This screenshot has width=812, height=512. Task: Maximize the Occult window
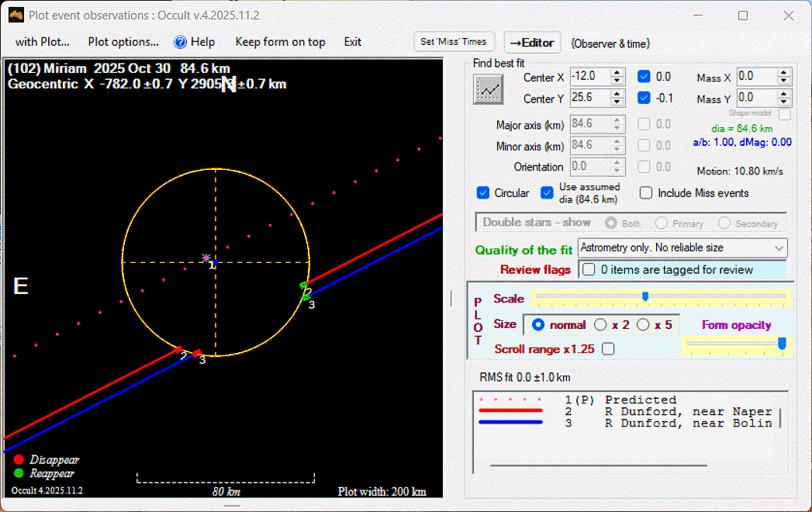[743, 16]
